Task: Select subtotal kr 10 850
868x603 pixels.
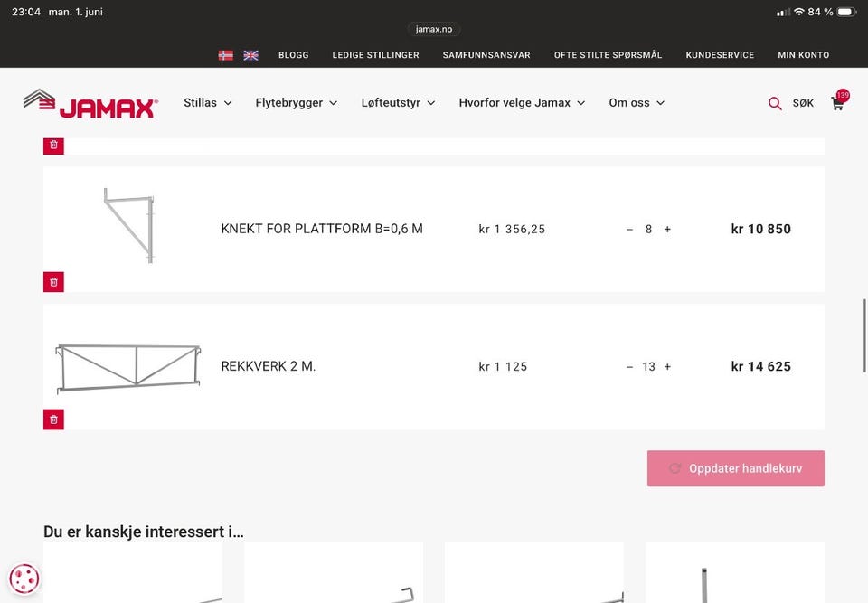Action: coord(760,230)
